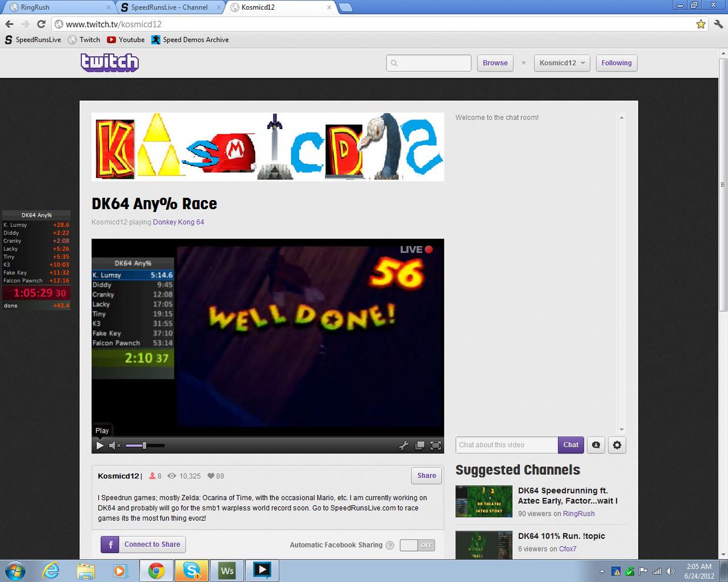Open the Browse page
The width and height of the screenshot is (728, 582).
[495, 63]
